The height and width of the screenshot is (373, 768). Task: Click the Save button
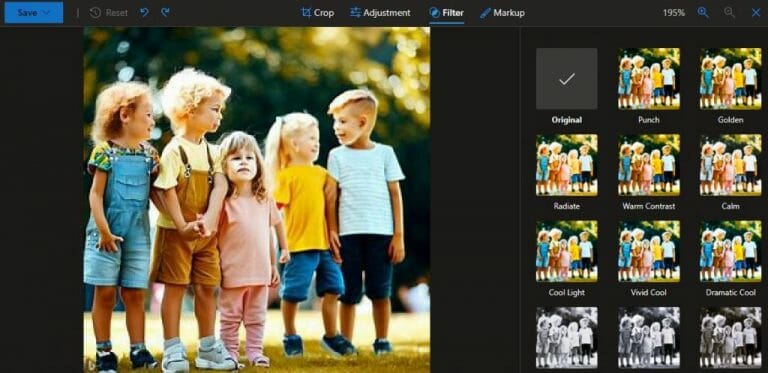click(27, 13)
